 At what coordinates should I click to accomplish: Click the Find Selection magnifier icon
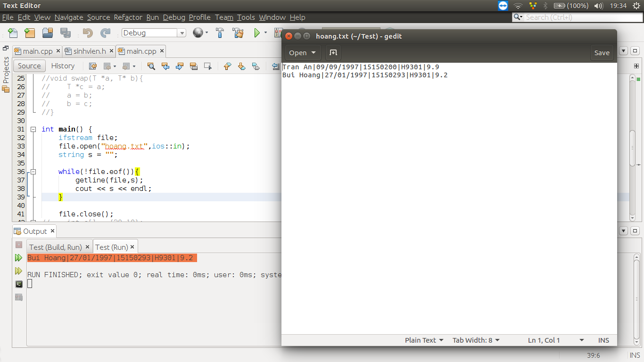point(151,66)
